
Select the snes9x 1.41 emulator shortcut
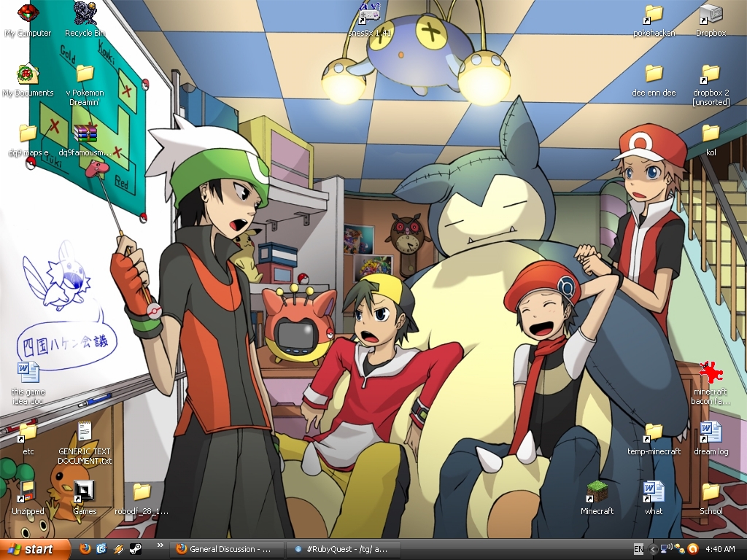coord(371,14)
